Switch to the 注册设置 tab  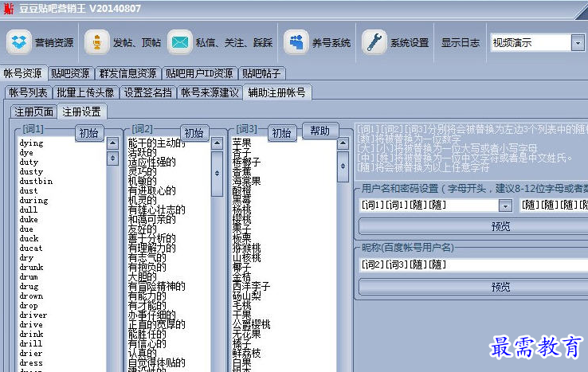(81, 112)
